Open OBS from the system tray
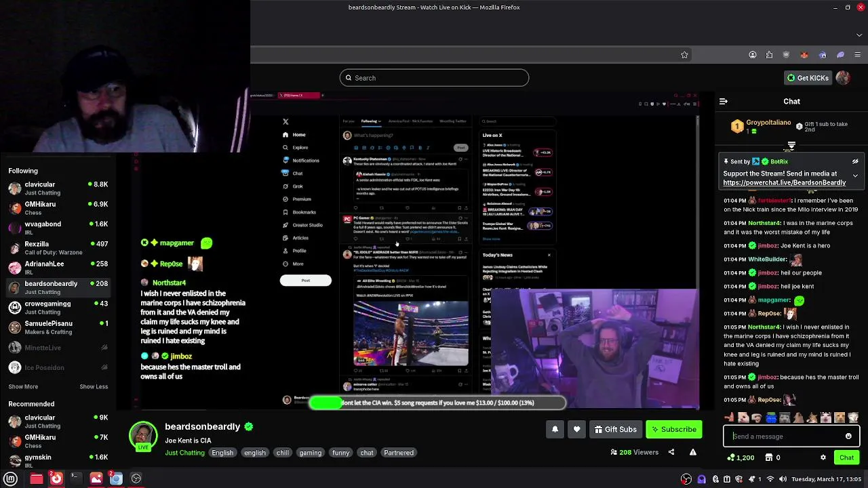The height and width of the screenshot is (488, 868). pyautogui.click(x=686, y=479)
